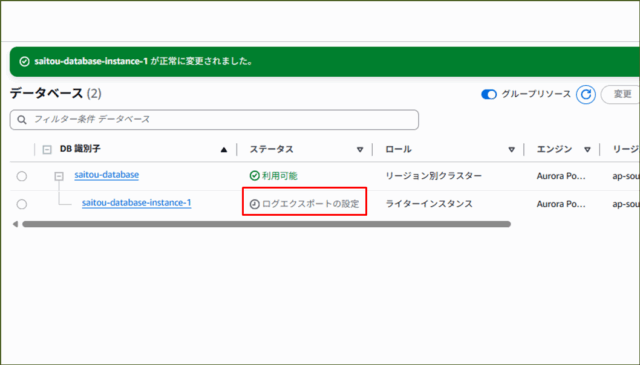The height and width of the screenshot is (365, 640).
Task: Sort by DB 識別子 using ascending arrow
Action: point(224,150)
